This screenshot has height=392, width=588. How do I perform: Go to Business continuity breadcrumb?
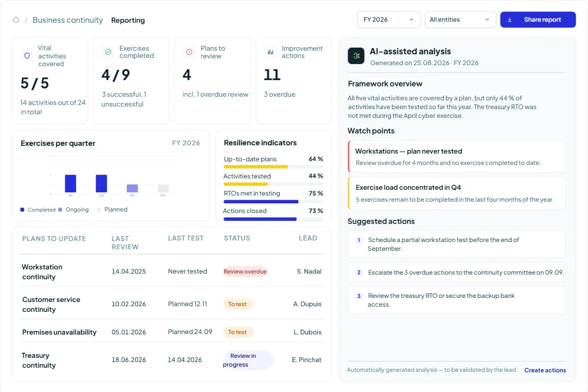click(x=68, y=20)
